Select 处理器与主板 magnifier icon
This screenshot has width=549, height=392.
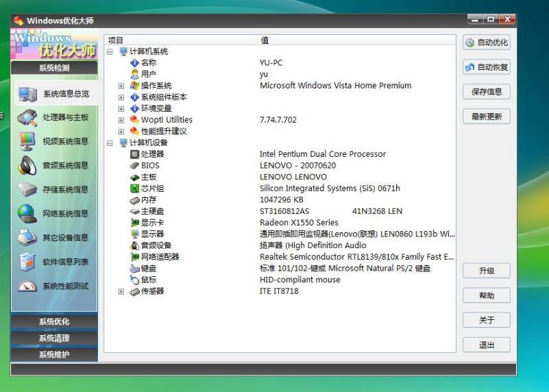[x=27, y=118]
